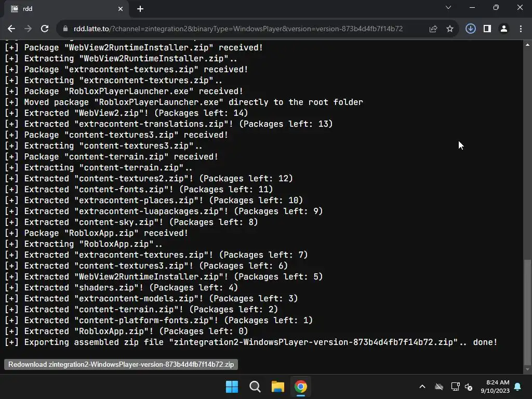Bookmark this tab with the star icon
The width and height of the screenshot is (532, 399).
pyautogui.click(x=450, y=29)
